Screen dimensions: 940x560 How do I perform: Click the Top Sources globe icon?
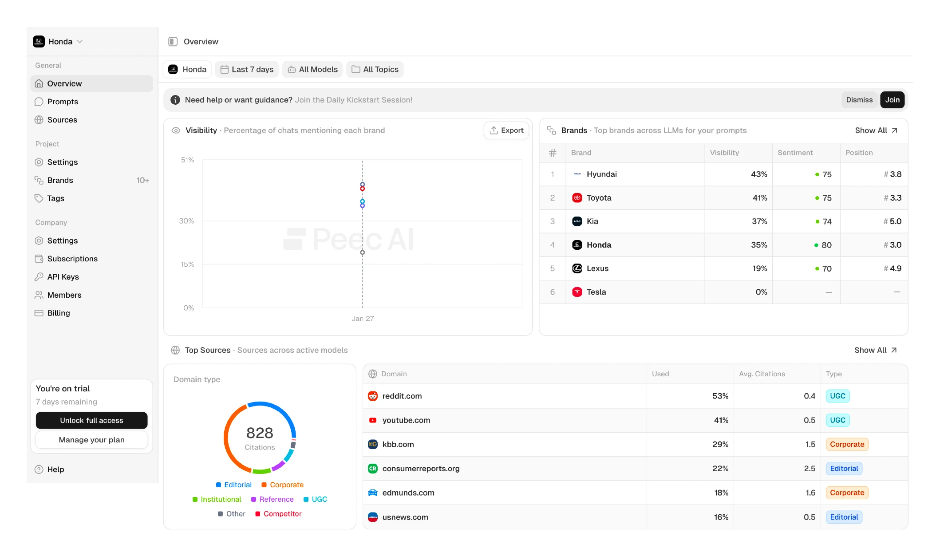coord(175,350)
